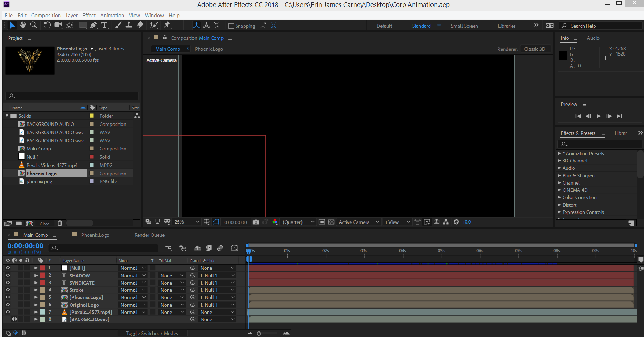
Task: Open the Active Camera view dropdown
Action: [x=359, y=222]
